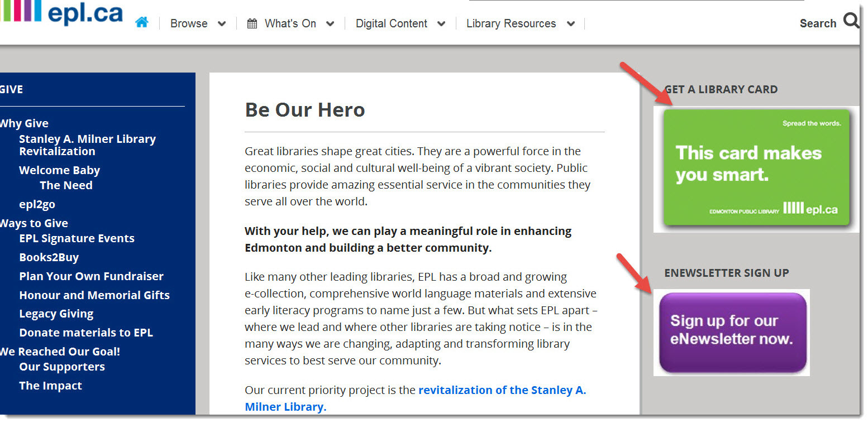This screenshot has height=423, width=868.
Task: Click the magnifying glass search icon
Action: pyautogui.click(x=851, y=21)
